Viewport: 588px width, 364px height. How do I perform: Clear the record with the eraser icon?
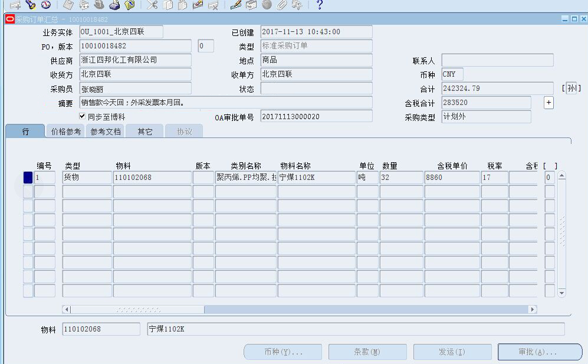tap(198, 6)
